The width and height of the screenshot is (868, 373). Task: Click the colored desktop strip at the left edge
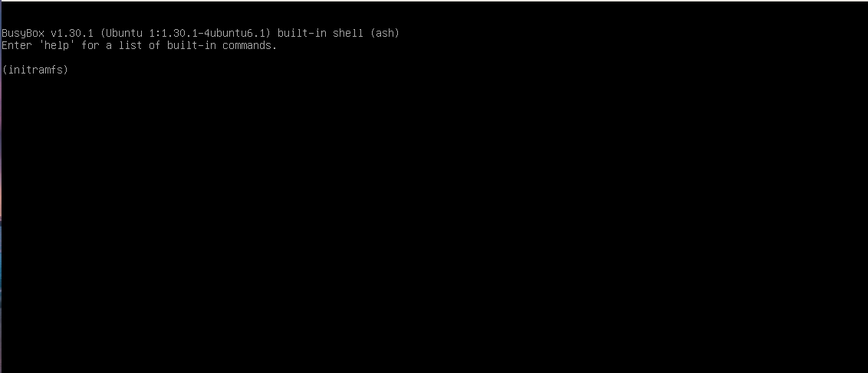point(1,187)
